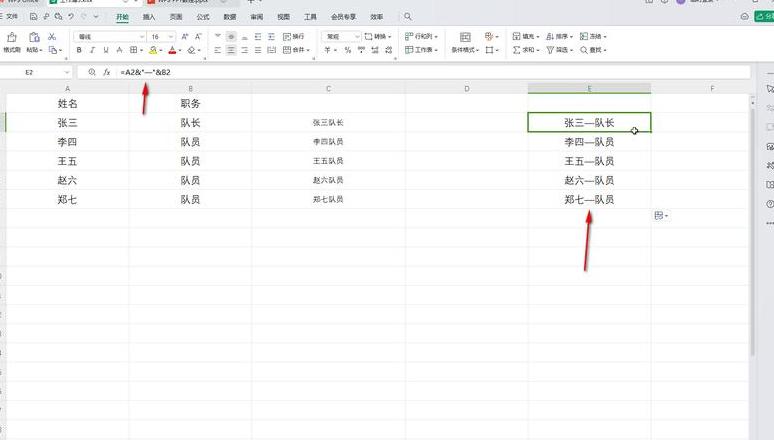Toggle strikethrough text style icon
Screen dimensions: 774x440
(x=119, y=50)
